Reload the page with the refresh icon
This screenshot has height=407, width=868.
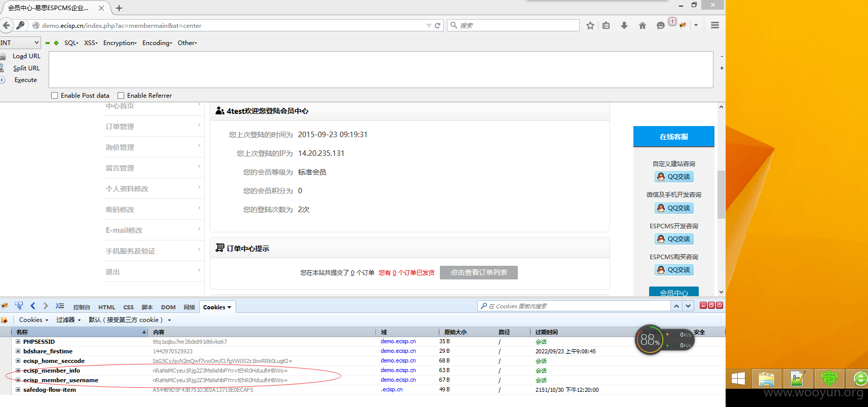(x=437, y=25)
